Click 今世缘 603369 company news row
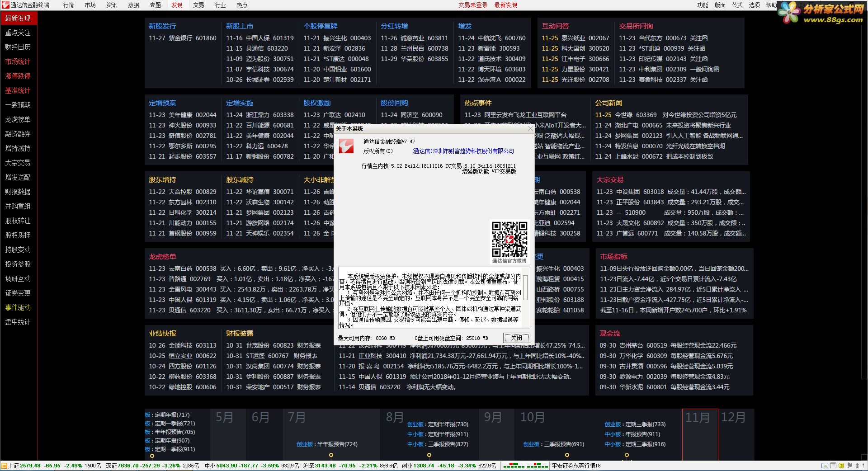868x471 pixels. pos(666,115)
